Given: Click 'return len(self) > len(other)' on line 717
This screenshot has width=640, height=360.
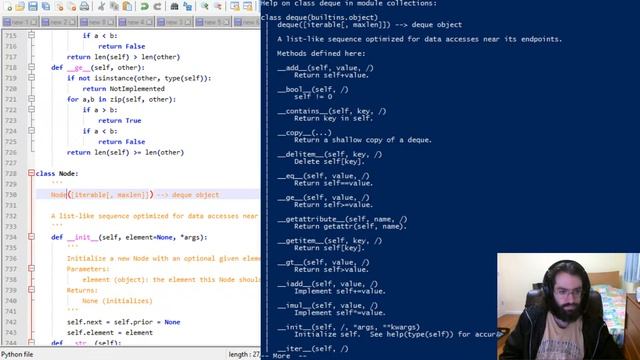Looking at the screenshot, I should click(123, 57).
